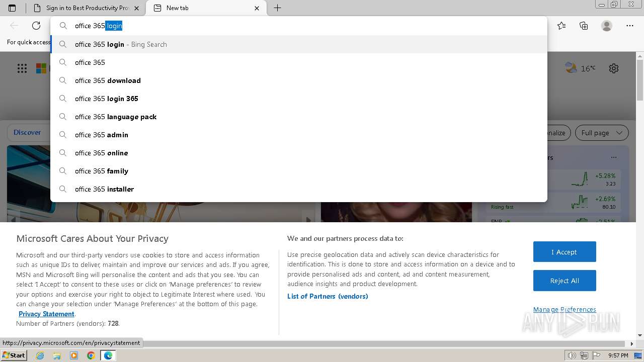Viewport: 644px width, 362px height.
Task: Open the Favorites star icon
Action: [x=561, y=26]
